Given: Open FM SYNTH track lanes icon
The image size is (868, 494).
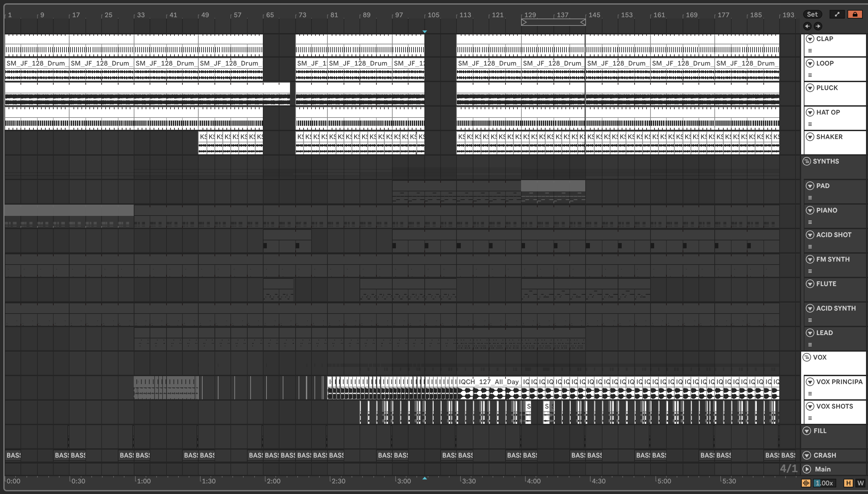Looking at the screenshot, I should click(810, 271).
